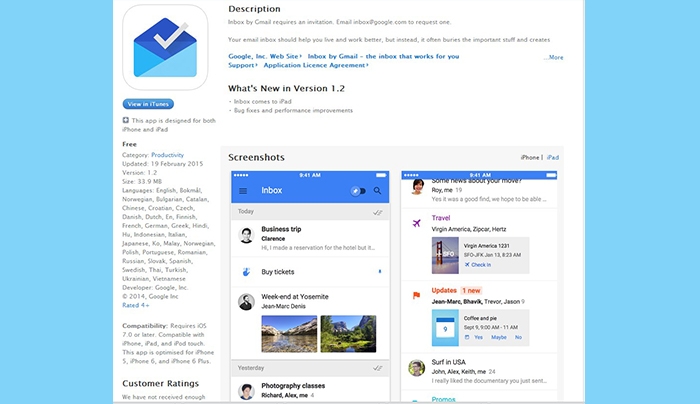Viewport: 700px width, 404px height.
Task: Tap the '1 new' Updates badge
Action: 471,290
